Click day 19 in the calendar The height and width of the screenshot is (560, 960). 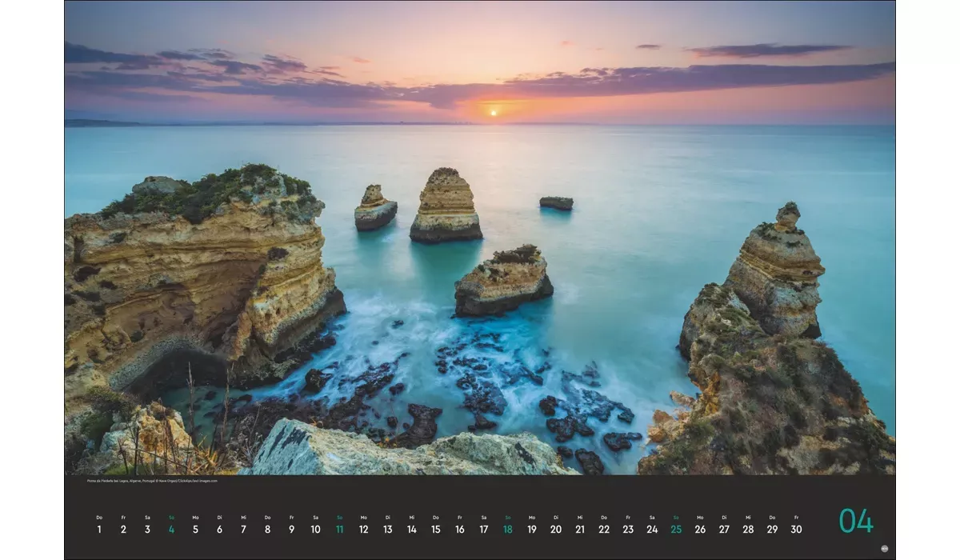[532, 529]
